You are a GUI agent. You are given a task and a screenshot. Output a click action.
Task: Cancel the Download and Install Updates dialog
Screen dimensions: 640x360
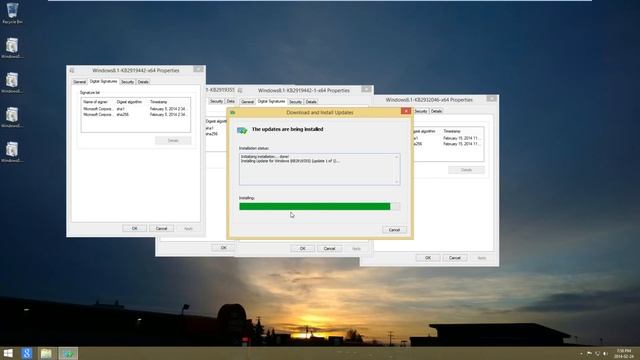click(x=394, y=230)
